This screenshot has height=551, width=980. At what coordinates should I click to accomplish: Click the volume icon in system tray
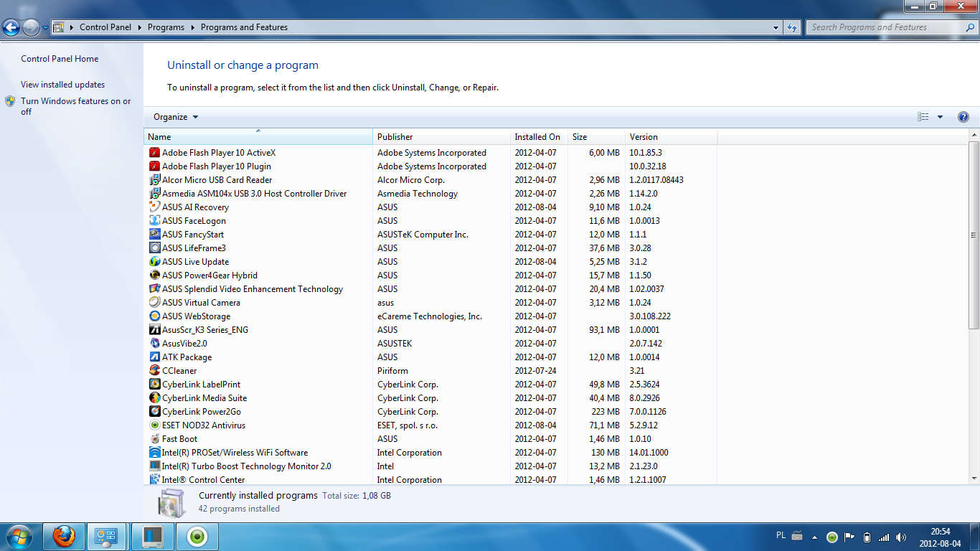pyautogui.click(x=900, y=537)
